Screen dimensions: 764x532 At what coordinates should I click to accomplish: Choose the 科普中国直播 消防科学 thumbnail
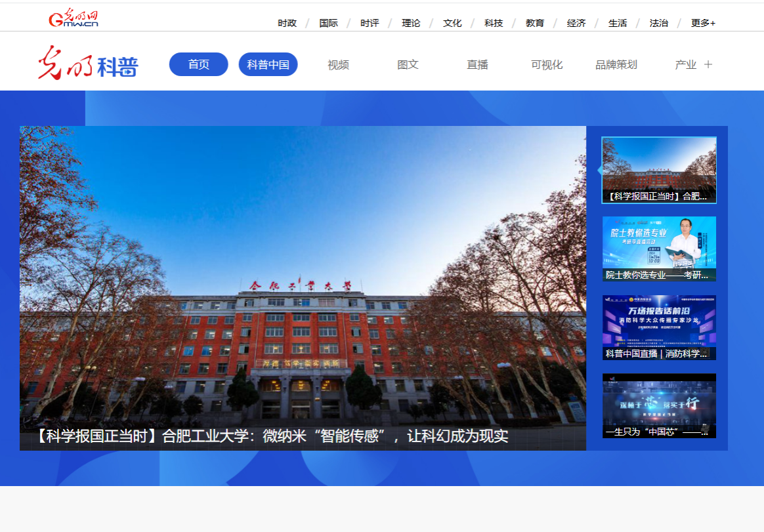[x=659, y=327]
